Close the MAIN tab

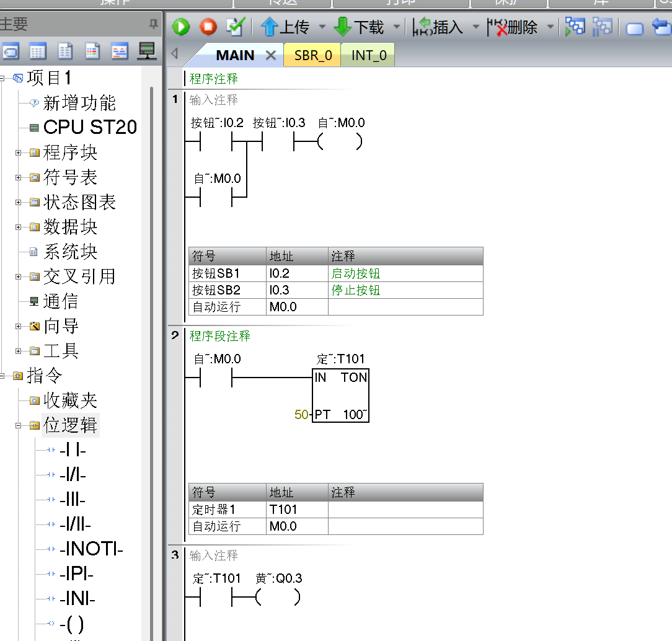point(270,55)
